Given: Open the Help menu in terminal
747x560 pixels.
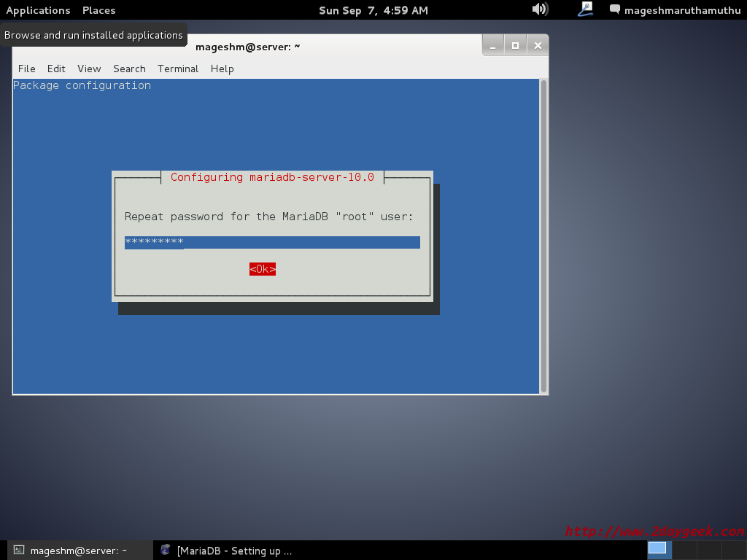Looking at the screenshot, I should coord(222,69).
